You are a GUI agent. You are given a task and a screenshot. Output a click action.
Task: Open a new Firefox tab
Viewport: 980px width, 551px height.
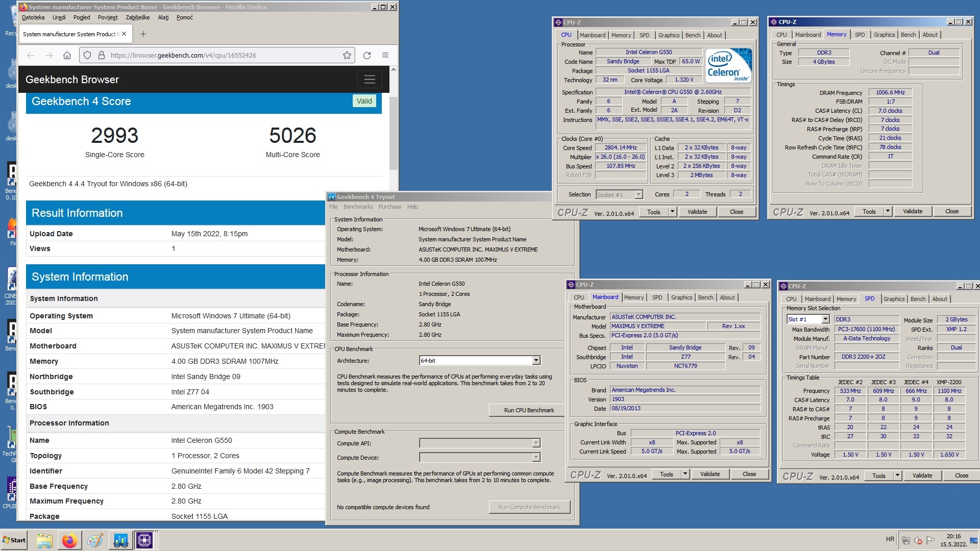[143, 34]
